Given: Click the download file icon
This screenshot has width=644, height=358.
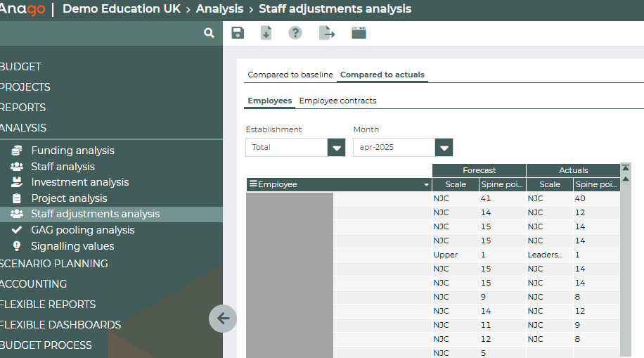Looking at the screenshot, I should coord(266,33).
